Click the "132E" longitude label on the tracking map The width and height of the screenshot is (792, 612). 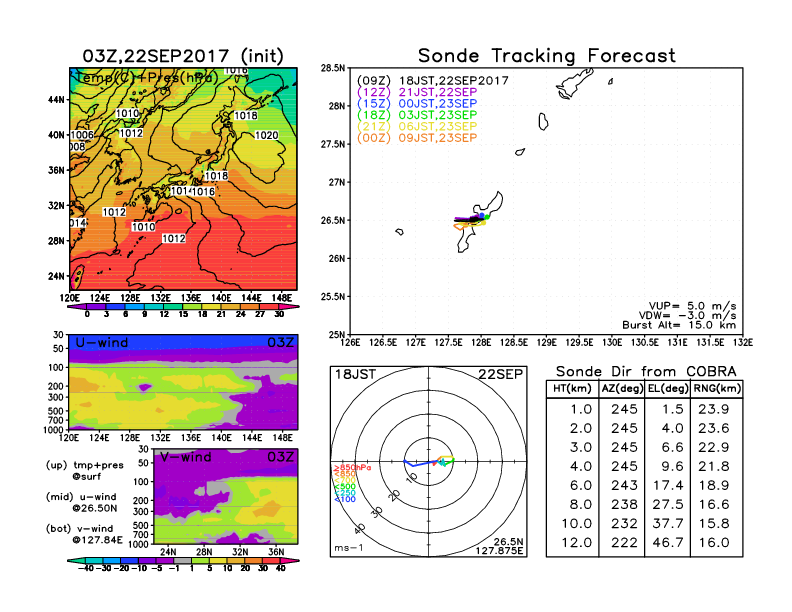pos(742,343)
